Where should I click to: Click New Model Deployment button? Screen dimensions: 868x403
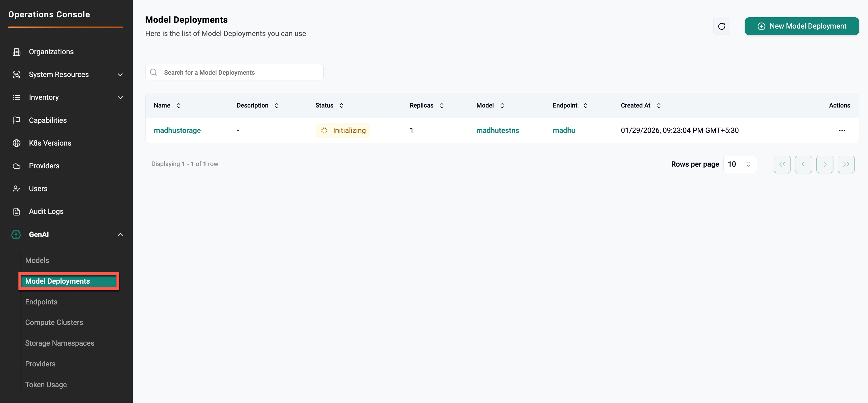[x=801, y=26]
